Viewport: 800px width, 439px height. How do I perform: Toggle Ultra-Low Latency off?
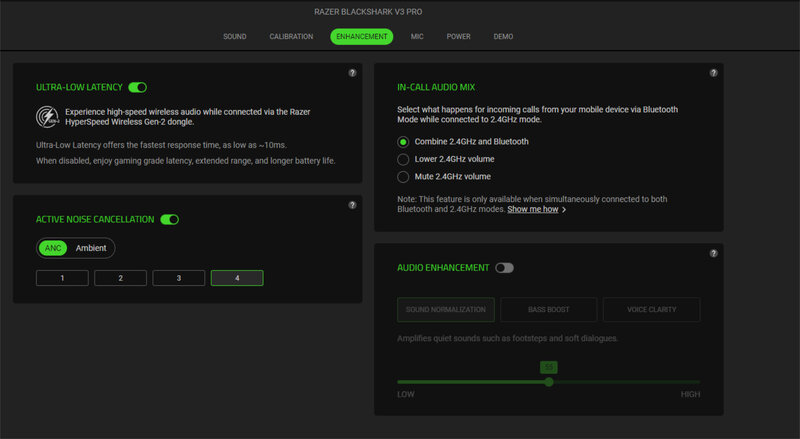pos(137,87)
